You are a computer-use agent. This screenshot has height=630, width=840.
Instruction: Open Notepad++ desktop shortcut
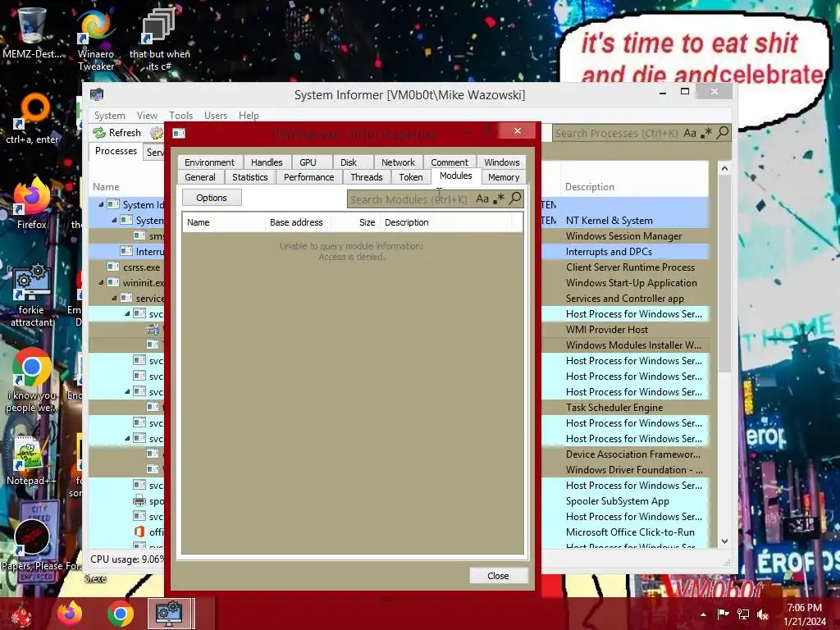point(30,461)
